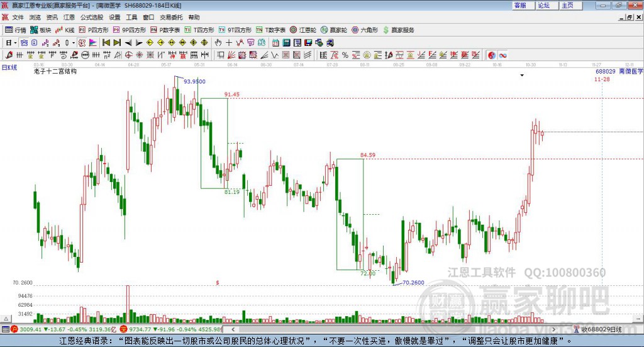This screenshot has width=644, height=347.
Task: Click the 论坛 forum button
Action: [547, 5]
